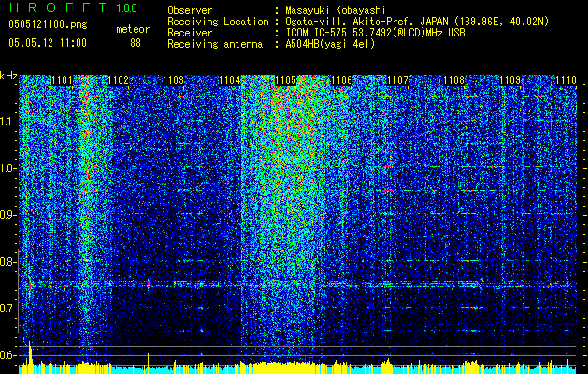Click the 1101 time marker

pyautogui.click(x=62, y=80)
